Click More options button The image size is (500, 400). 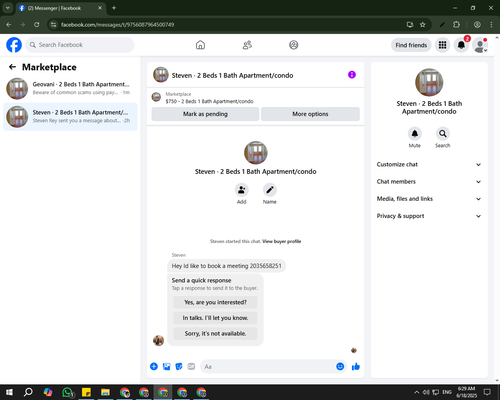coord(310,114)
